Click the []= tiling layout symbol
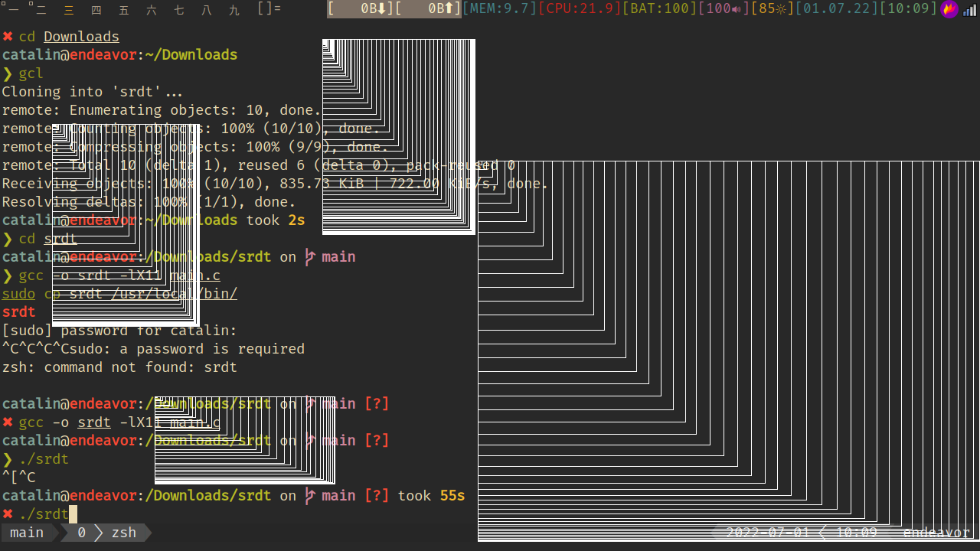980x551 pixels. coord(269,9)
